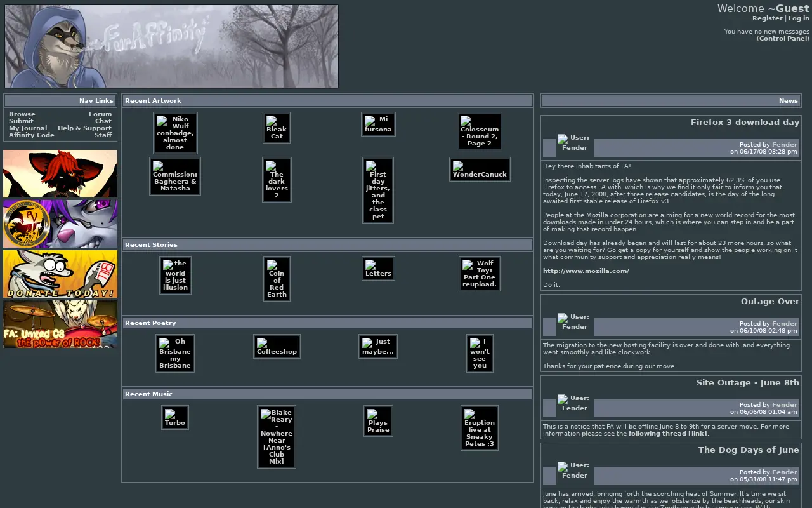Open First day jitters, and the class pet

378,190
